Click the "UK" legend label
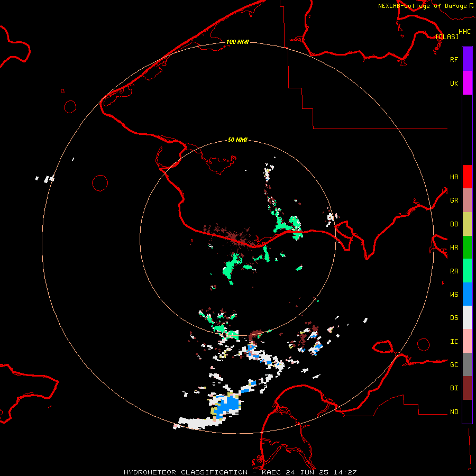The height and width of the screenshot is (476, 476). point(454,83)
